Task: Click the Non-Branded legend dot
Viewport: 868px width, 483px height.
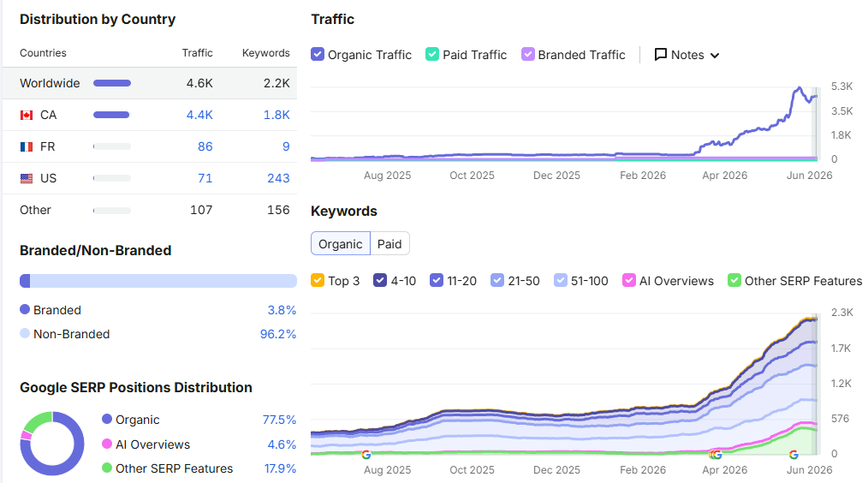Action: pos(25,333)
